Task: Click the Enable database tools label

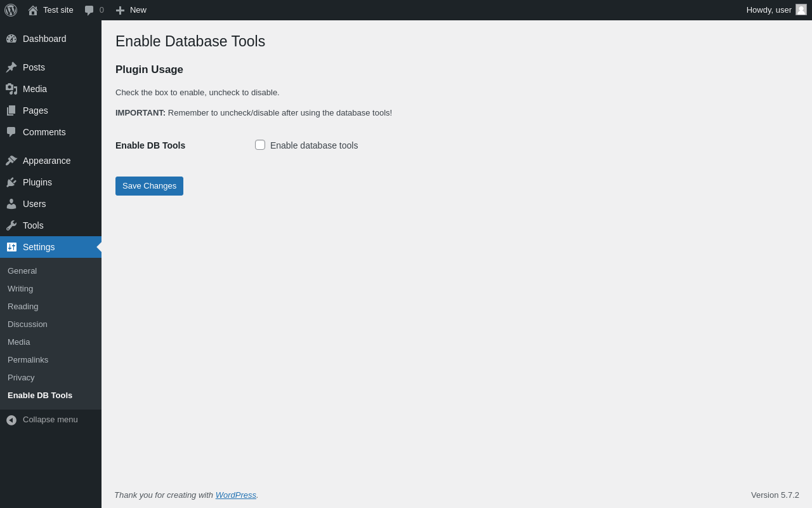Action: click(314, 145)
